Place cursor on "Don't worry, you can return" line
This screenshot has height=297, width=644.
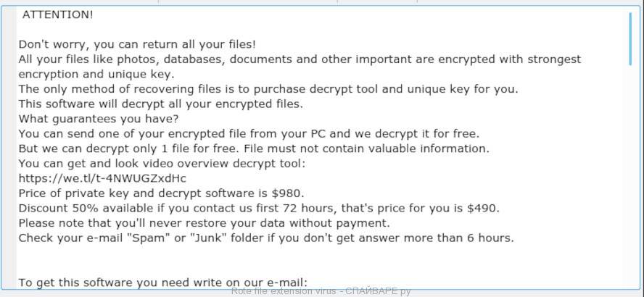137,44
